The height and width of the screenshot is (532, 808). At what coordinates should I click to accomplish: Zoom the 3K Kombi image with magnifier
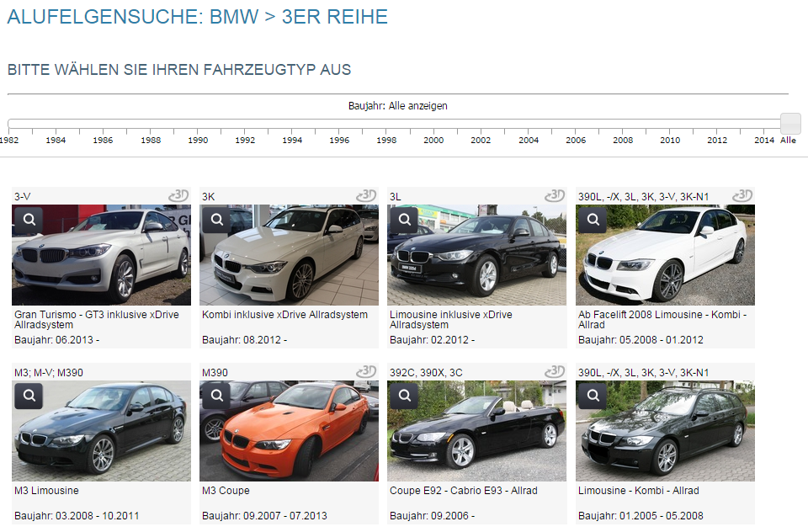tap(216, 220)
